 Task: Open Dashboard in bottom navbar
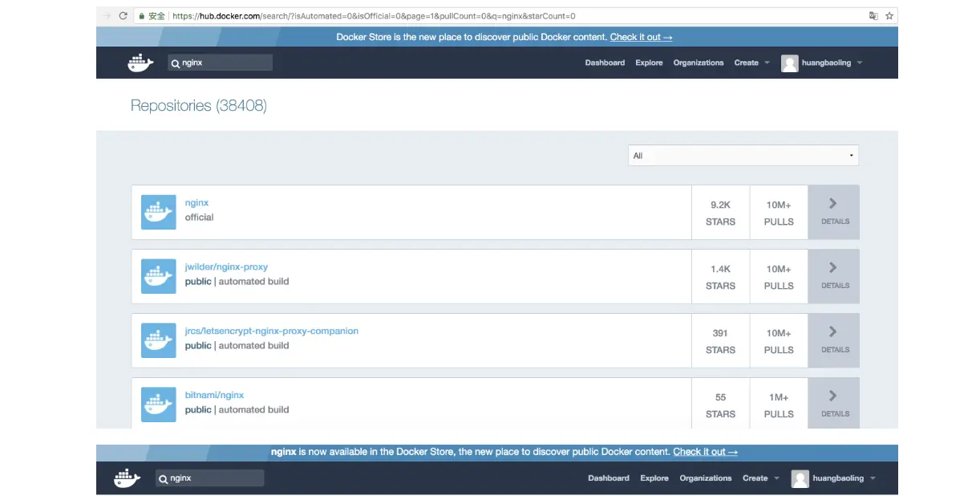coord(609,478)
